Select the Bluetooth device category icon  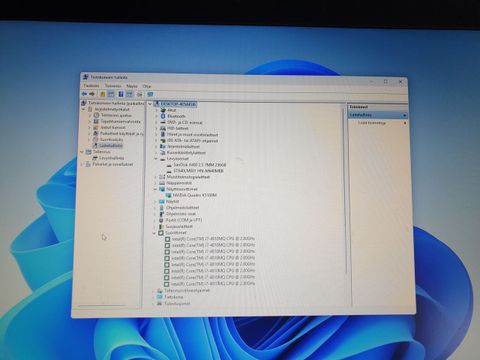pos(163,116)
